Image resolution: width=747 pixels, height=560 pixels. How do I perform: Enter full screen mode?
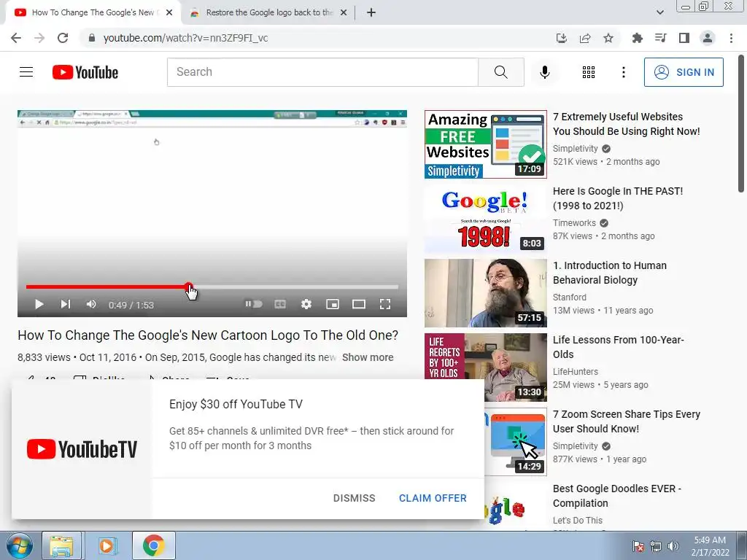click(x=385, y=304)
